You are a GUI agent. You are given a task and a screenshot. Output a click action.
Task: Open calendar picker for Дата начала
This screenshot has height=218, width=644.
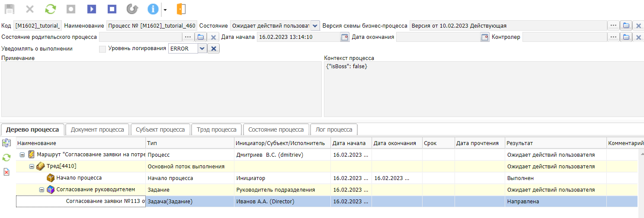(x=344, y=37)
